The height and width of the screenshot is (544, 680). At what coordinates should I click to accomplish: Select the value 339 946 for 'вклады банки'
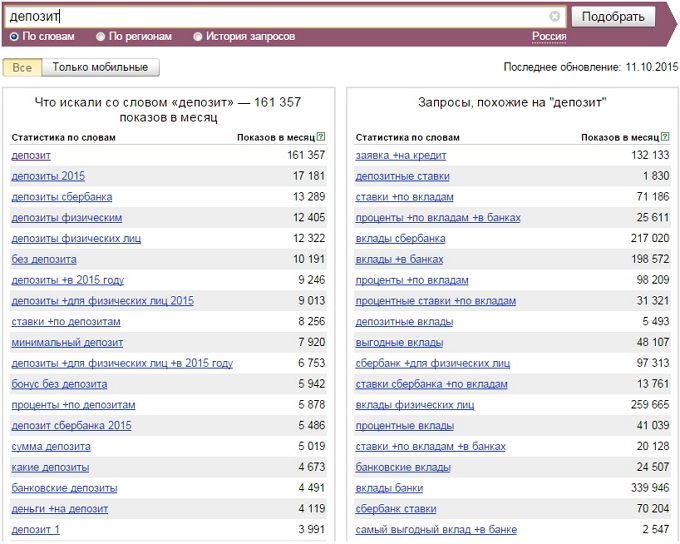coord(650,488)
